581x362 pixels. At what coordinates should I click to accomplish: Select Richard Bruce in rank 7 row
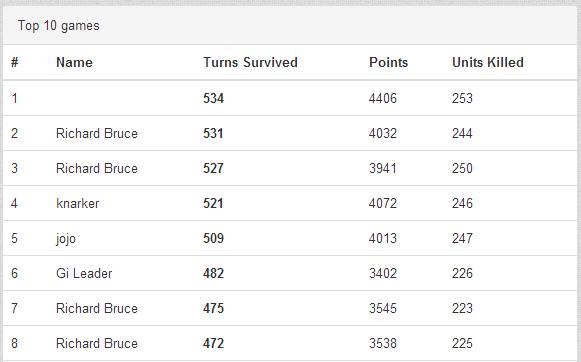click(97, 308)
